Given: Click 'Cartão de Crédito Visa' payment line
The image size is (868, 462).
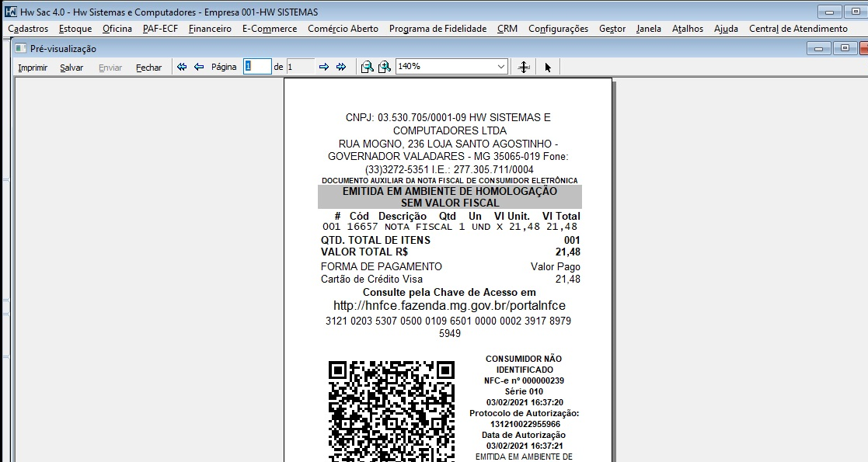Looking at the screenshot, I should click(x=371, y=279).
